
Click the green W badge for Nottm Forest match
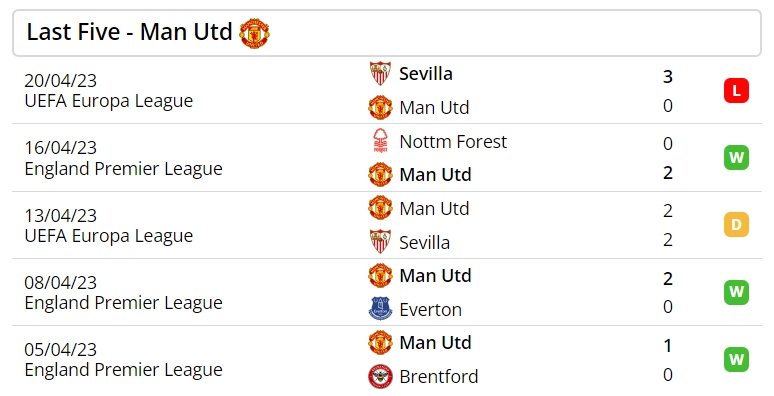[x=736, y=158]
